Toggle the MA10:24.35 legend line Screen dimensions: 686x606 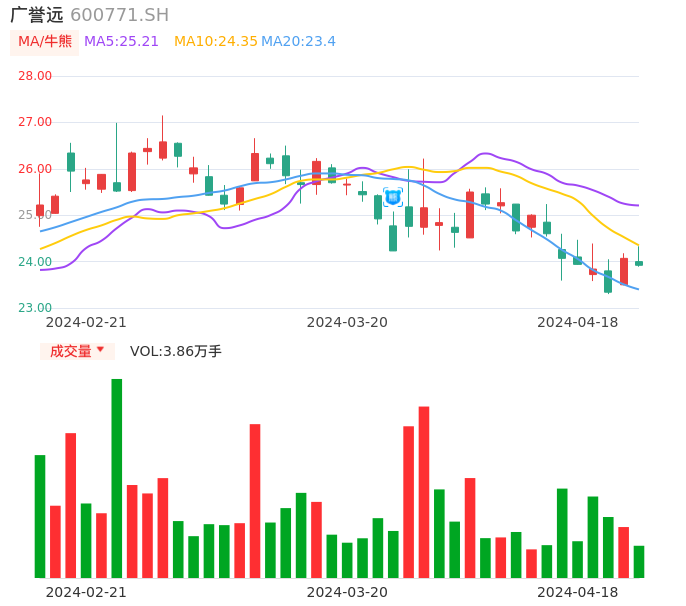215,42
